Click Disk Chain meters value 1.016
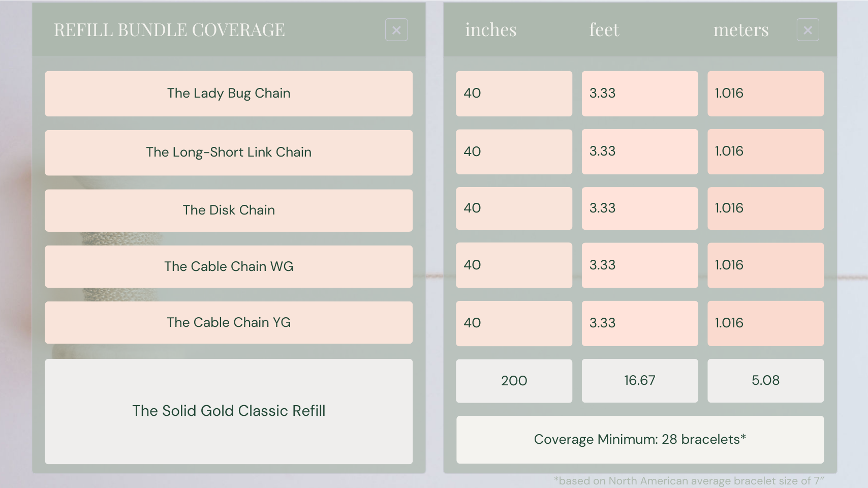The width and height of the screenshot is (868, 488). pos(765,208)
